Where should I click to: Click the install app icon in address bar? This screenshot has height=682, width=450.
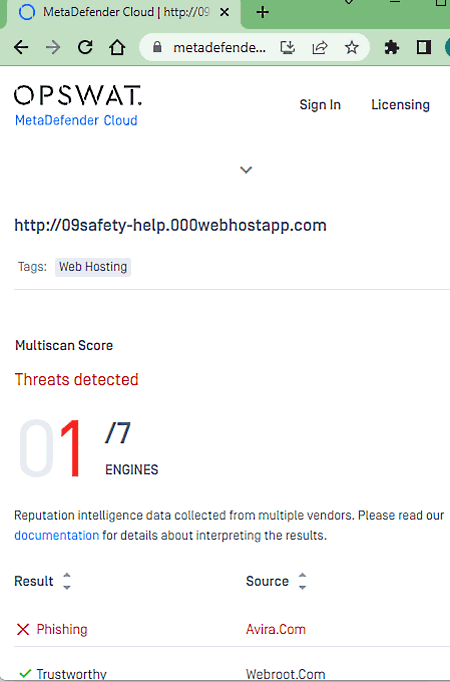[287, 47]
